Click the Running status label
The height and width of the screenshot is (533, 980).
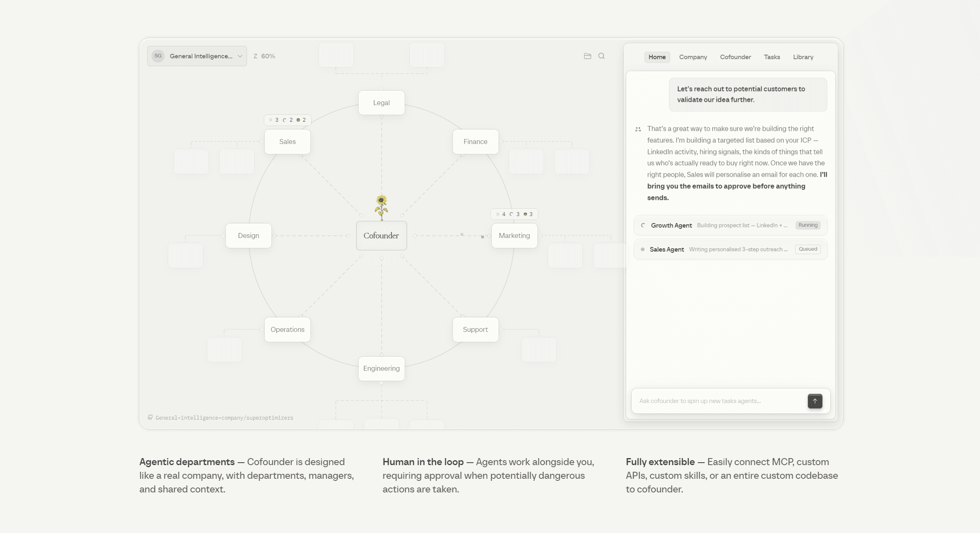pyautogui.click(x=808, y=225)
